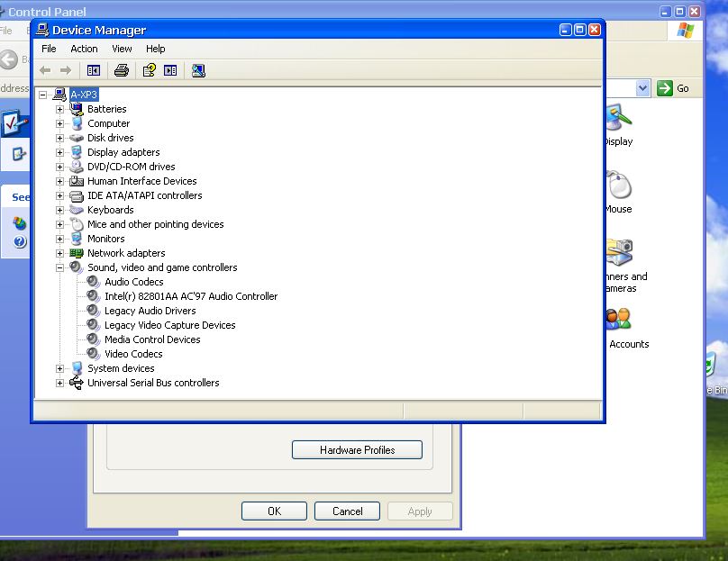Click the A-XP3 computer root icon
728x561 pixels.
59,95
